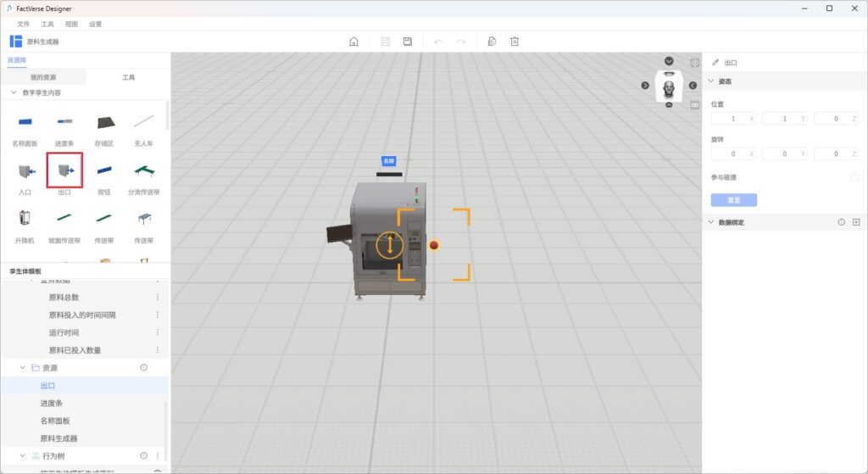
Task: Click the Save disk icon in toolbar
Action: click(408, 42)
